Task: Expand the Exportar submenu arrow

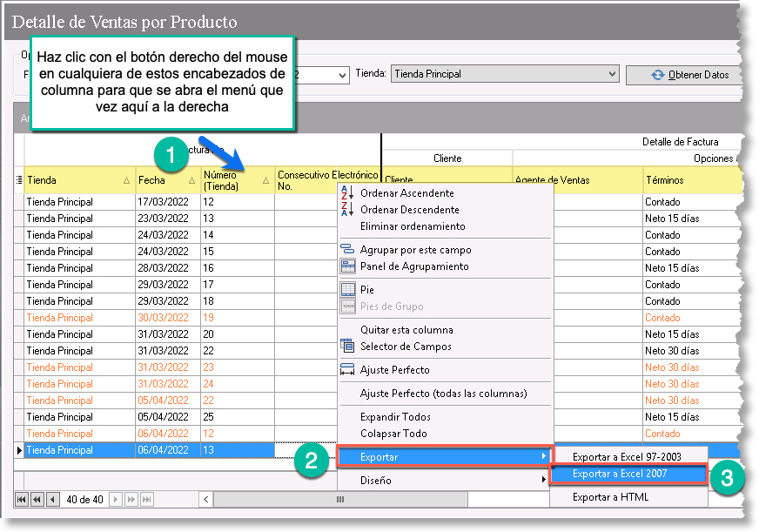Action: (544, 456)
